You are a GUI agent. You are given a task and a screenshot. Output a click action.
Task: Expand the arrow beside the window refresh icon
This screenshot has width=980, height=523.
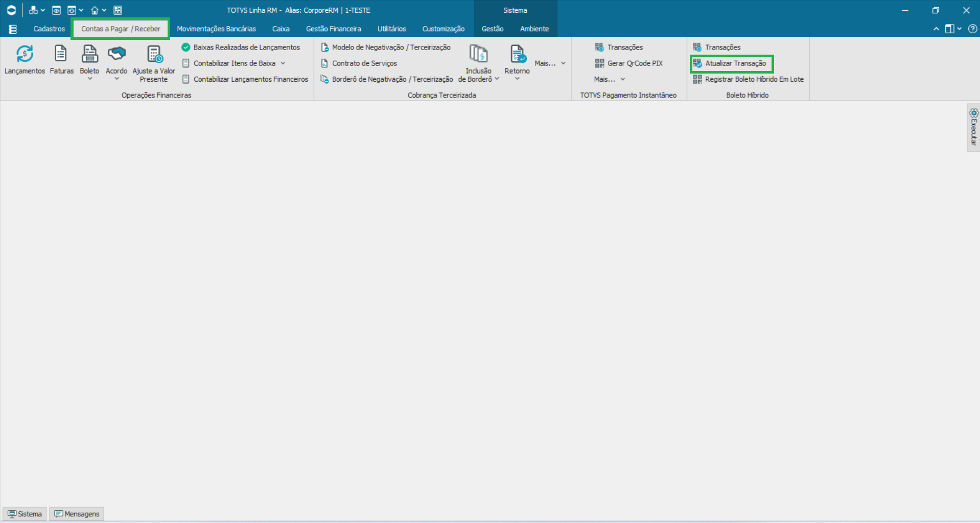81,10
